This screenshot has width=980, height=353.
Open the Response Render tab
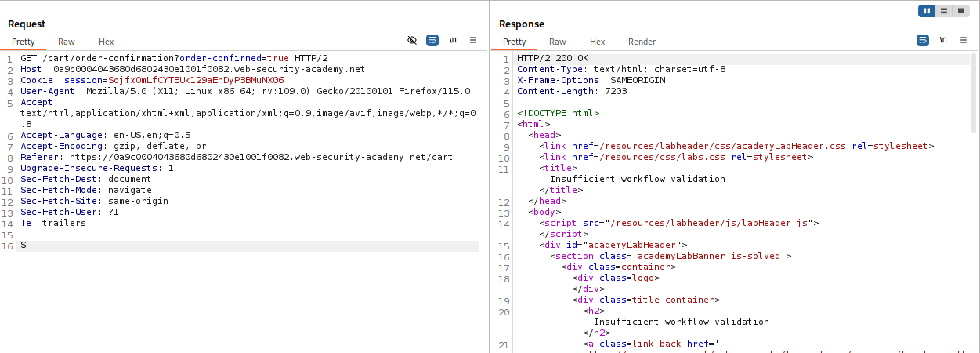642,42
